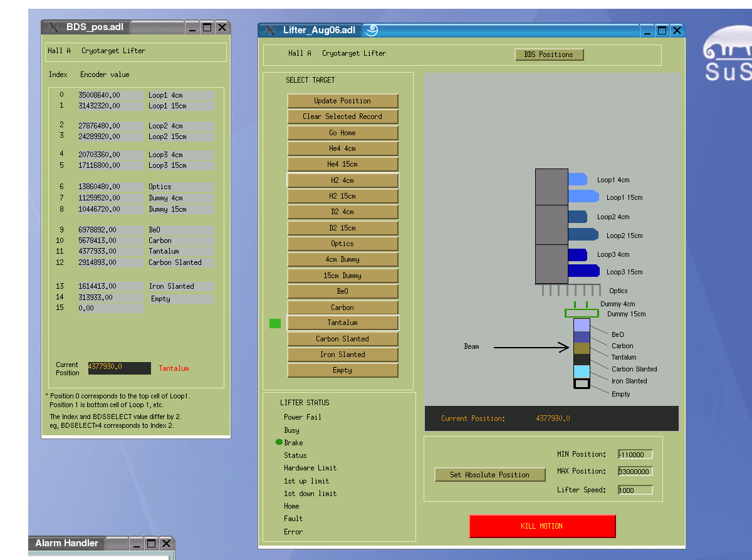Click the swirl icon beside Lifter_Aug06.adl title
The image size is (752, 560).
click(370, 30)
